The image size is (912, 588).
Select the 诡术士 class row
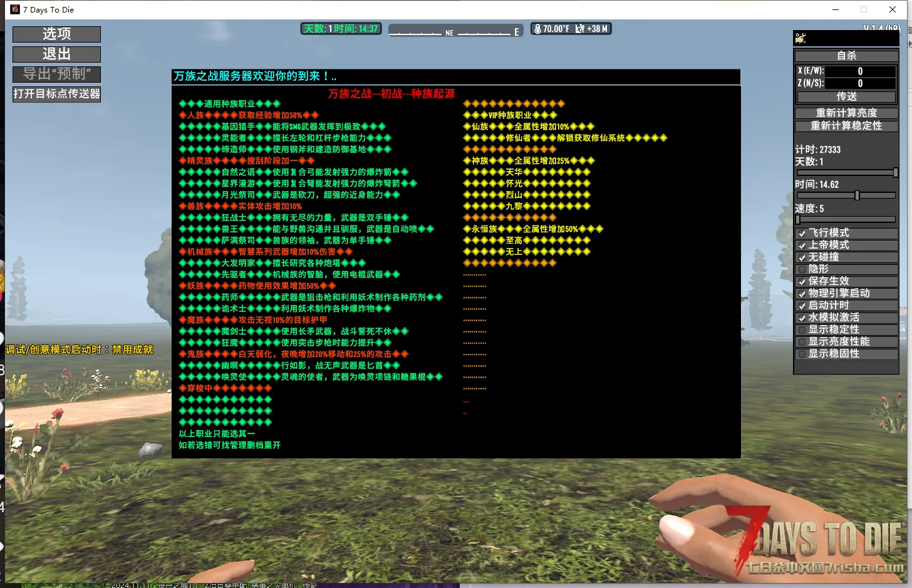[285, 309]
